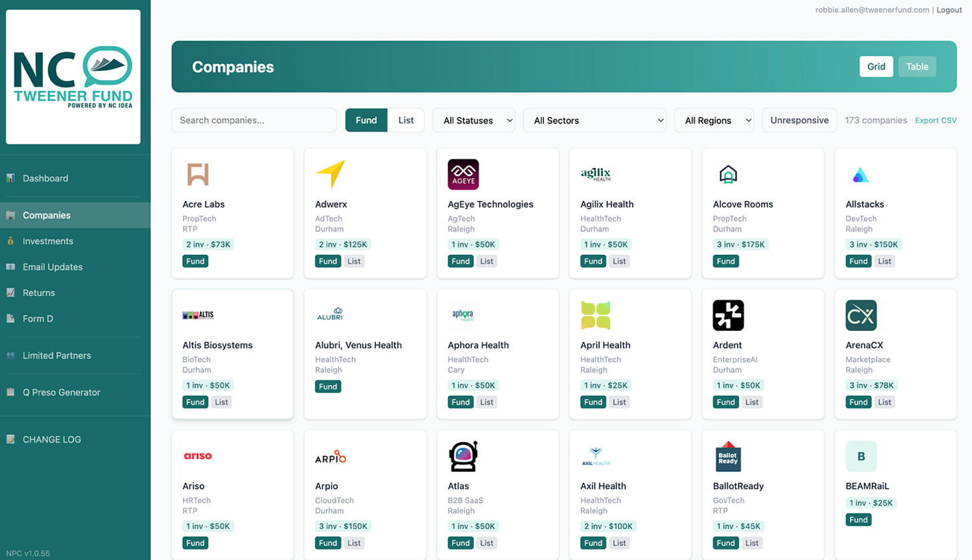Click the Adwerx yellow arrow logo
This screenshot has width=972, height=560.
[x=330, y=174]
